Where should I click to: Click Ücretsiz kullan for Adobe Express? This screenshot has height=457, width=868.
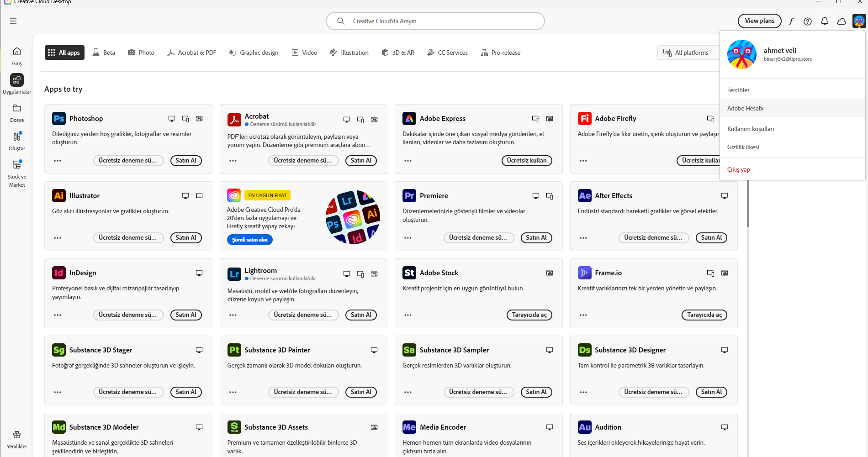pos(527,161)
